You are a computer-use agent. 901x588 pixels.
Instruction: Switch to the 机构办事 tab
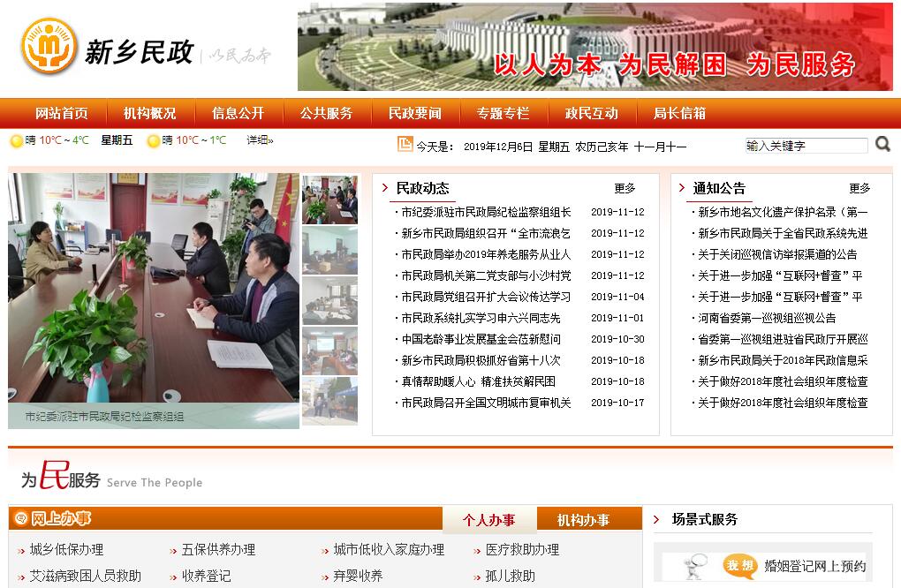tap(583, 520)
